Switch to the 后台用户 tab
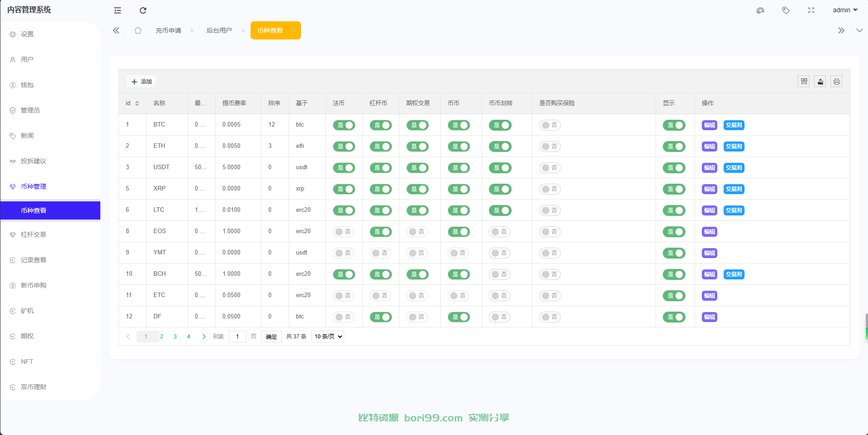This screenshot has height=435, width=868. pyautogui.click(x=219, y=30)
